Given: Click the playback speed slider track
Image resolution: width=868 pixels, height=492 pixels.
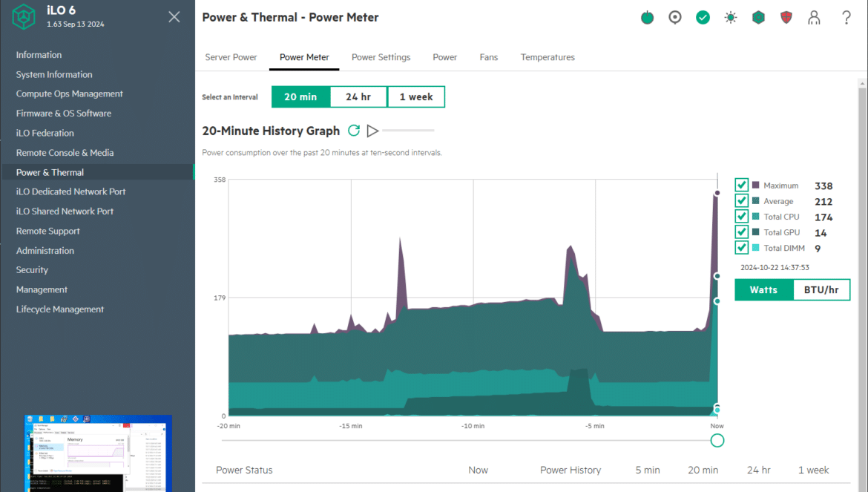Looking at the screenshot, I should 408,131.
